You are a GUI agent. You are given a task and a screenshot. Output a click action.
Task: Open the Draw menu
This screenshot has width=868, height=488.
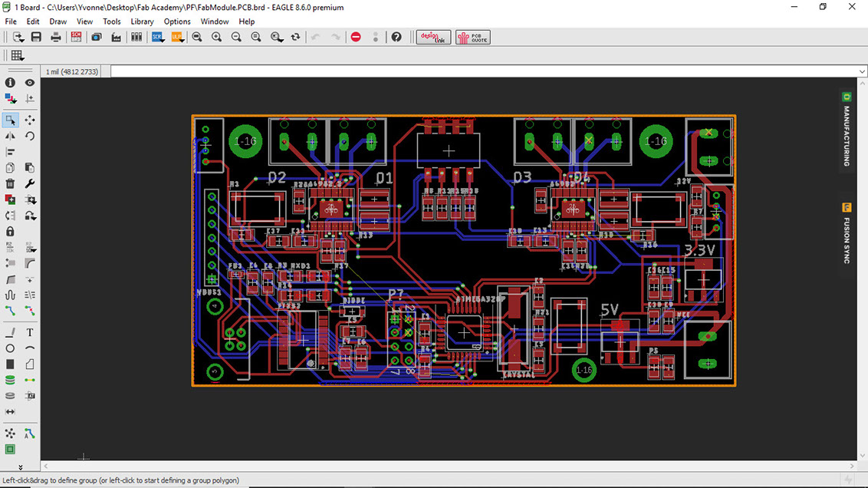coord(58,21)
